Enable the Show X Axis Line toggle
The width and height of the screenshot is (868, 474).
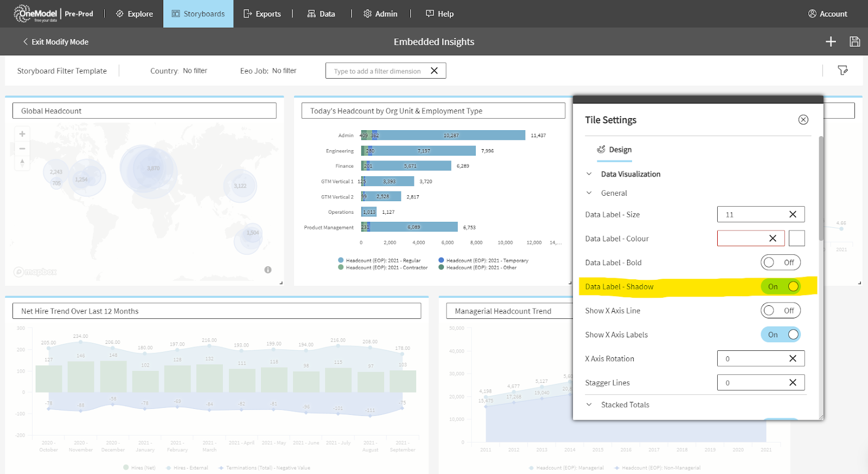point(780,311)
